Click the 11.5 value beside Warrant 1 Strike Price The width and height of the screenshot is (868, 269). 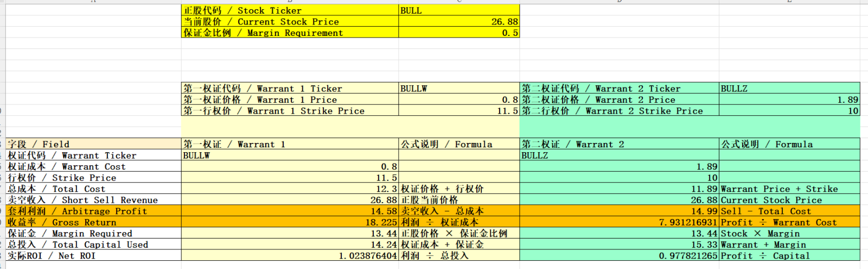tap(459, 111)
